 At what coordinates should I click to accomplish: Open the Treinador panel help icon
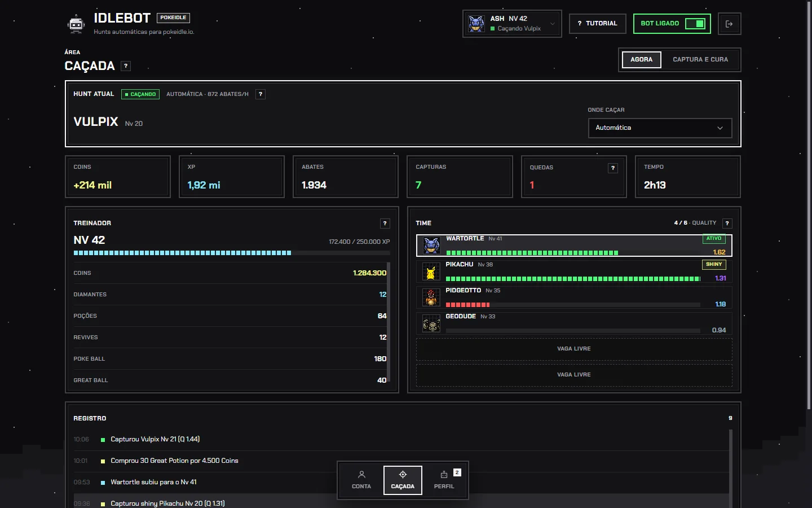point(385,224)
